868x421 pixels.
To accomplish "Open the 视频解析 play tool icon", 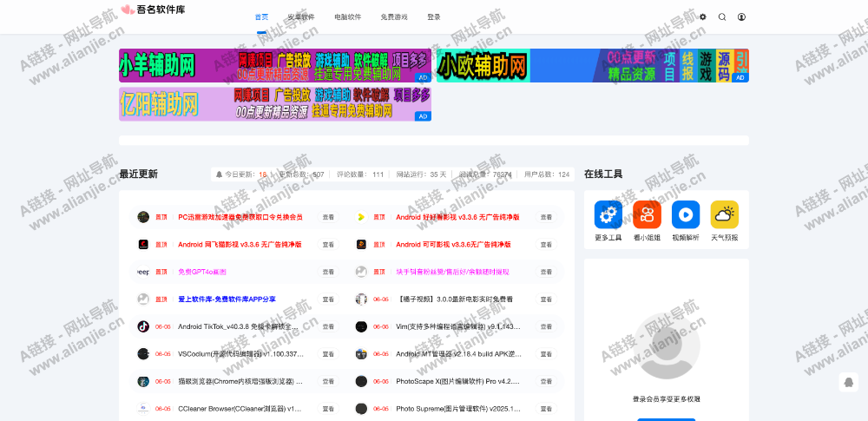I will coord(686,214).
